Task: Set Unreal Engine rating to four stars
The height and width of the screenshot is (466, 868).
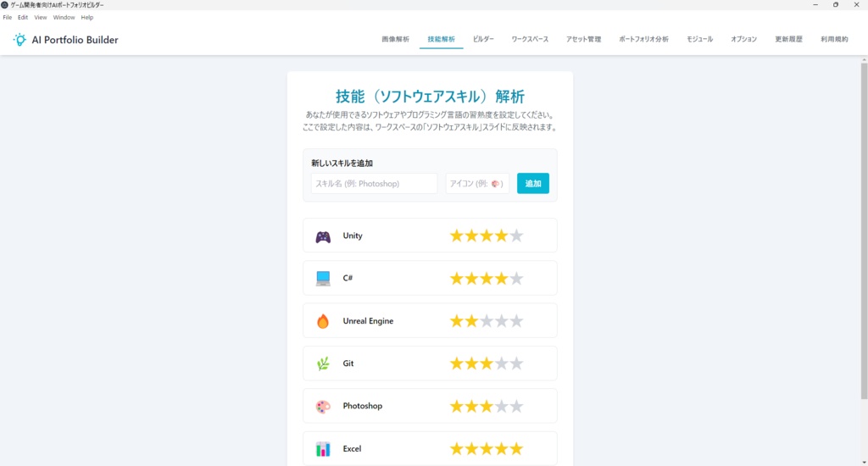Action: [x=501, y=321]
